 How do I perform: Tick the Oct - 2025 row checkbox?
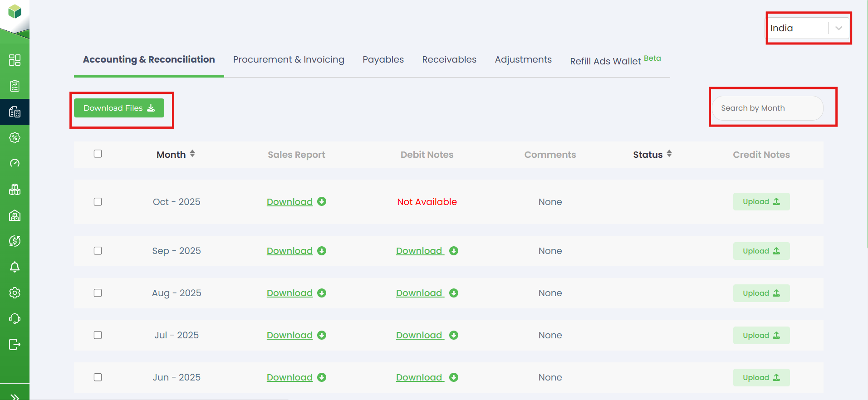pos(98,202)
